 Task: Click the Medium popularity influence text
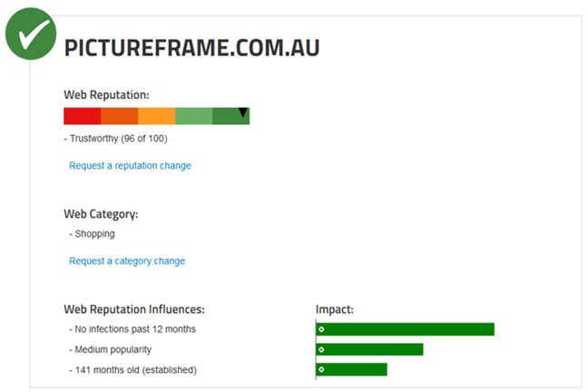(111, 349)
